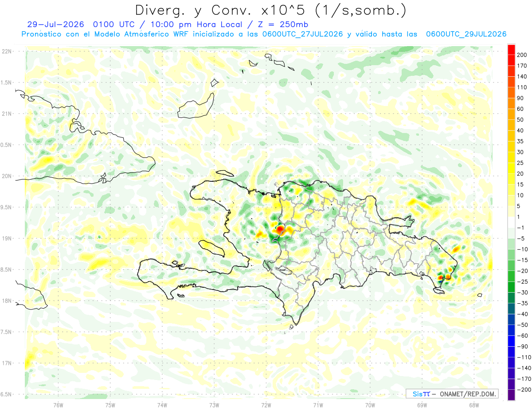Click the colorbar label '170'
This screenshot has height=411, width=532.
(522, 66)
